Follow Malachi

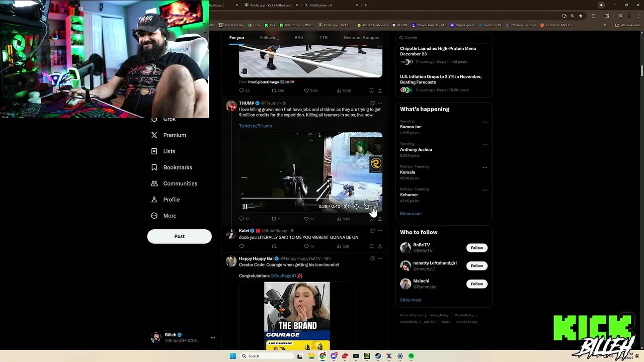click(477, 284)
